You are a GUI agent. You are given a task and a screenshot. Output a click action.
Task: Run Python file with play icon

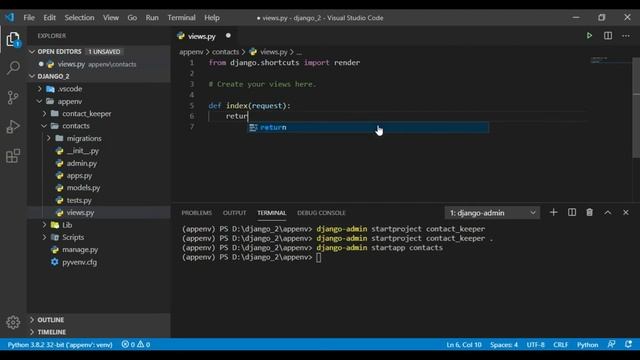(589, 36)
